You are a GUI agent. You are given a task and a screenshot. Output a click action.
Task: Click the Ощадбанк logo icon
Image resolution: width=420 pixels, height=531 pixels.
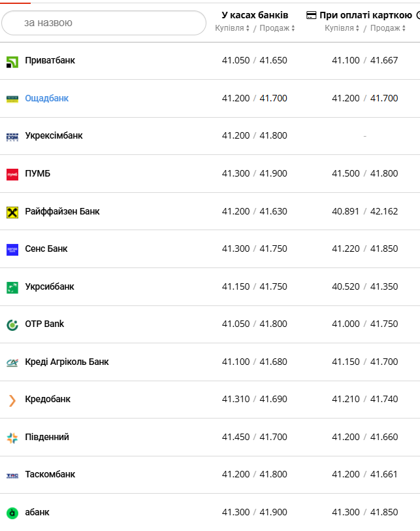pos(12,99)
